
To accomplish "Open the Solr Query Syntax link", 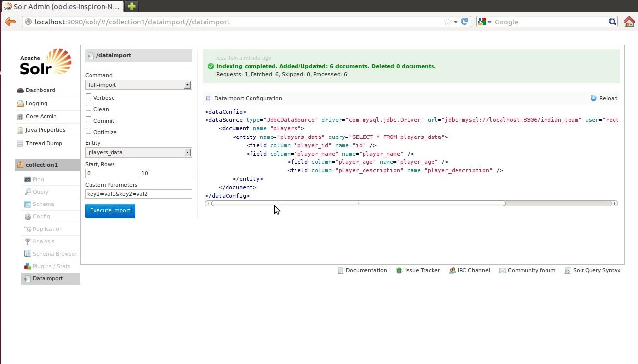I will tap(597, 271).
